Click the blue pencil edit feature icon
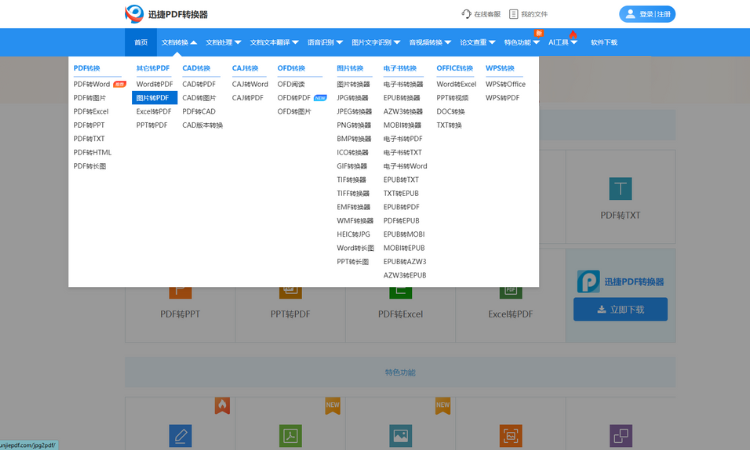Image resolution: width=750 pixels, height=450 pixels. coord(180,435)
